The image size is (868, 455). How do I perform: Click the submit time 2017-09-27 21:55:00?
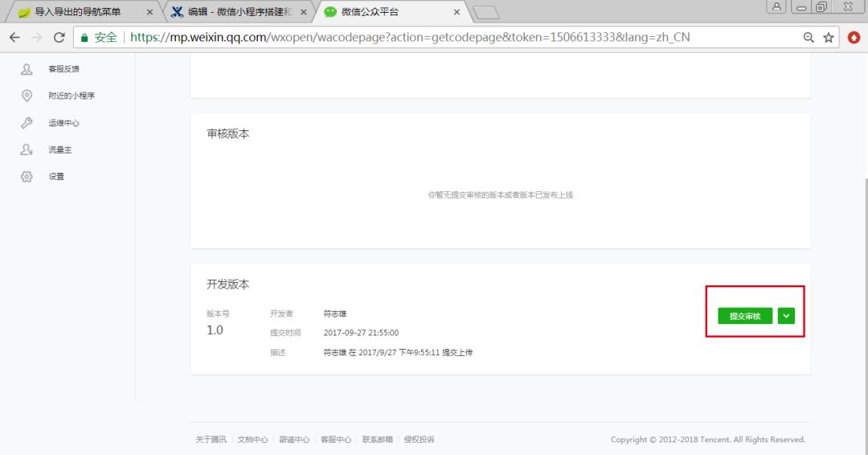(361, 333)
